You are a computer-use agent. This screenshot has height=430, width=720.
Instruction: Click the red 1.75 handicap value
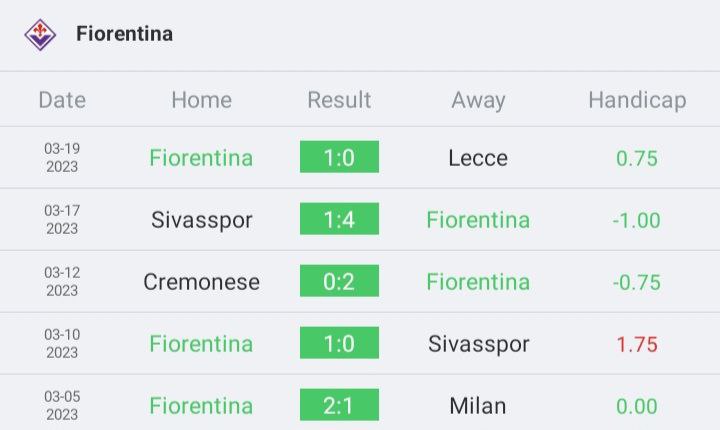pos(637,345)
